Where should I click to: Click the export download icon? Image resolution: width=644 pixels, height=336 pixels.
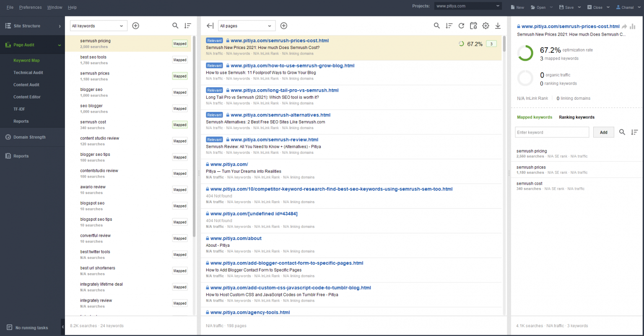click(x=498, y=26)
